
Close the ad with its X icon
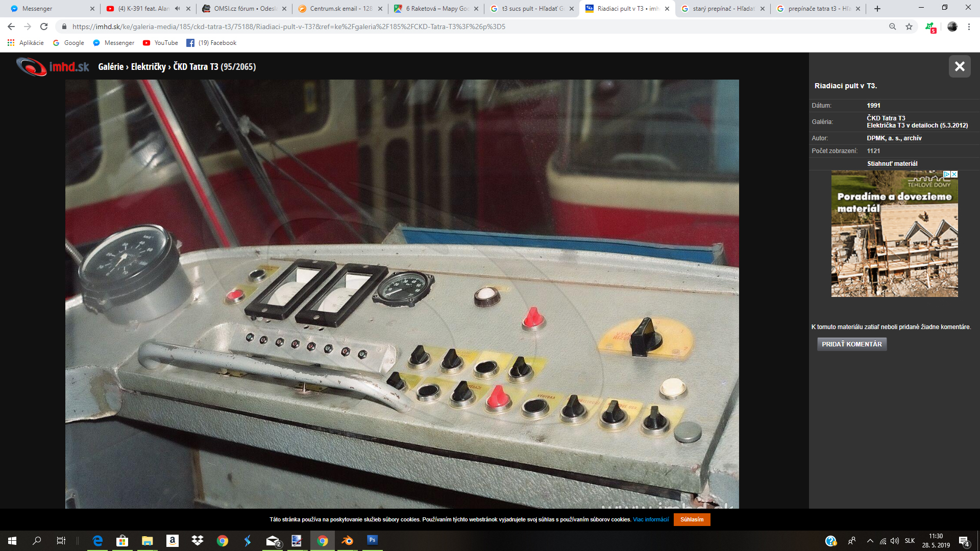pyautogui.click(x=954, y=174)
